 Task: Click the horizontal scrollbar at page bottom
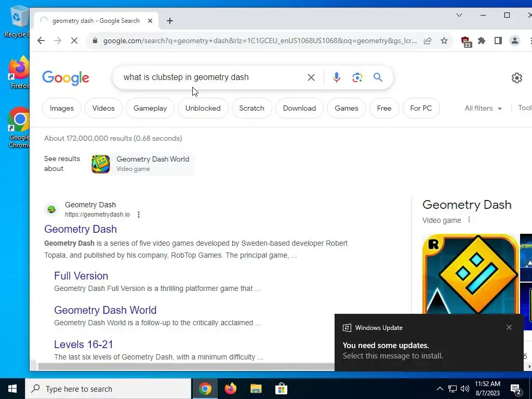pos(186,366)
